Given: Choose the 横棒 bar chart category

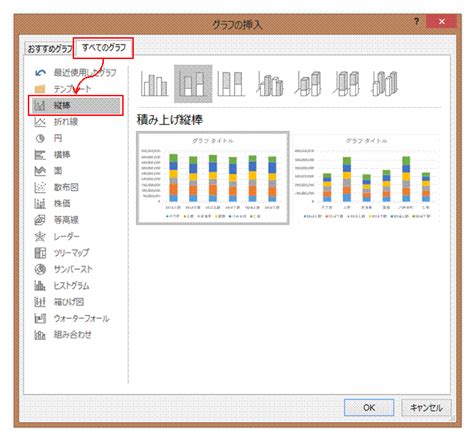Looking at the screenshot, I should click(x=53, y=154).
